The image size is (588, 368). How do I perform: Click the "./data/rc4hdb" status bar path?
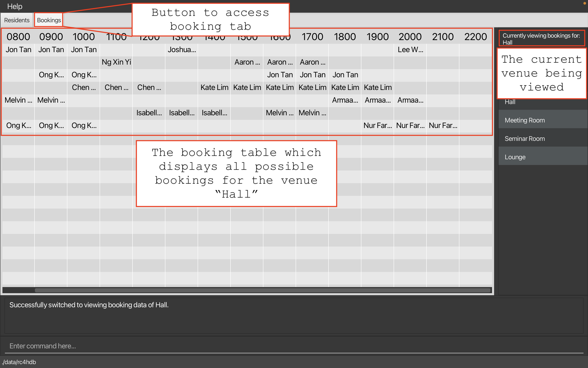tap(19, 362)
